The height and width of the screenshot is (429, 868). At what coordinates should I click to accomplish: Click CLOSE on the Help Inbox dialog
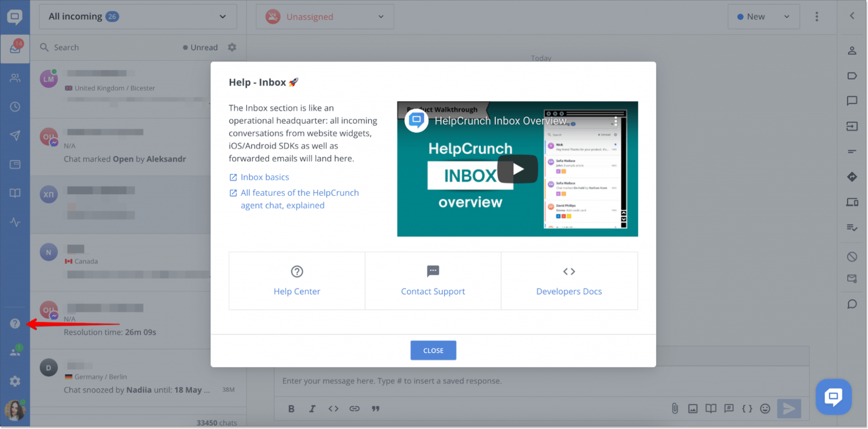[x=433, y=350]
